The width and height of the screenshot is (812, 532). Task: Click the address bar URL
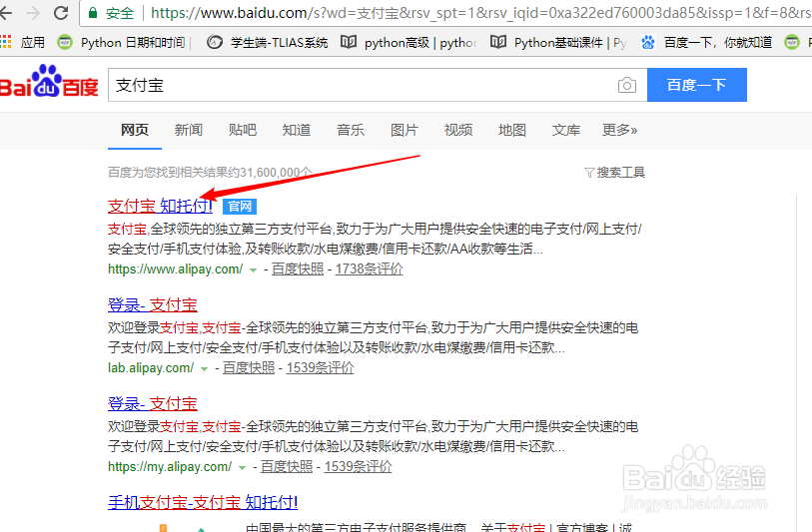(480, 13)
